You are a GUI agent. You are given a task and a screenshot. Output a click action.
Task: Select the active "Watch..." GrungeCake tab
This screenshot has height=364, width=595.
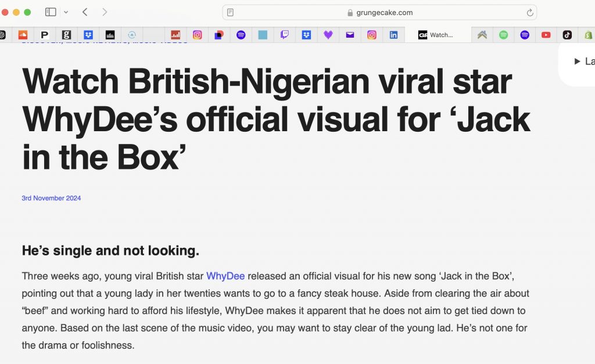coord(436,35)
